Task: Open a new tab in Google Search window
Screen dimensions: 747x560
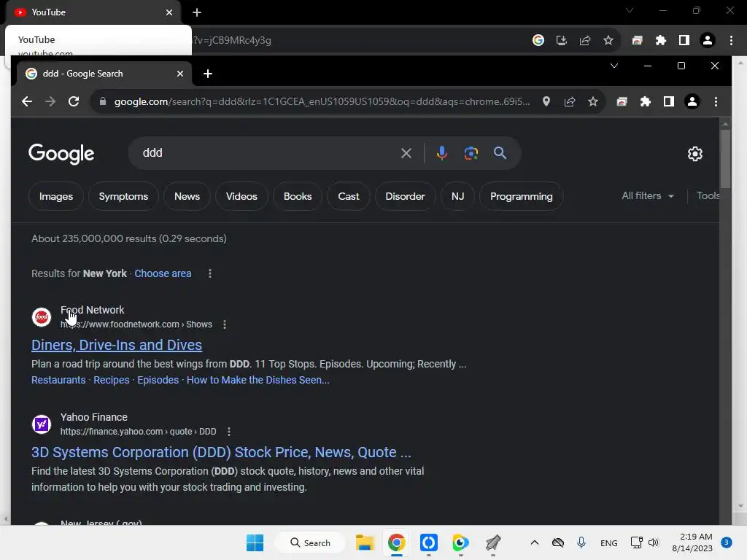Action: tap(208, 74)
